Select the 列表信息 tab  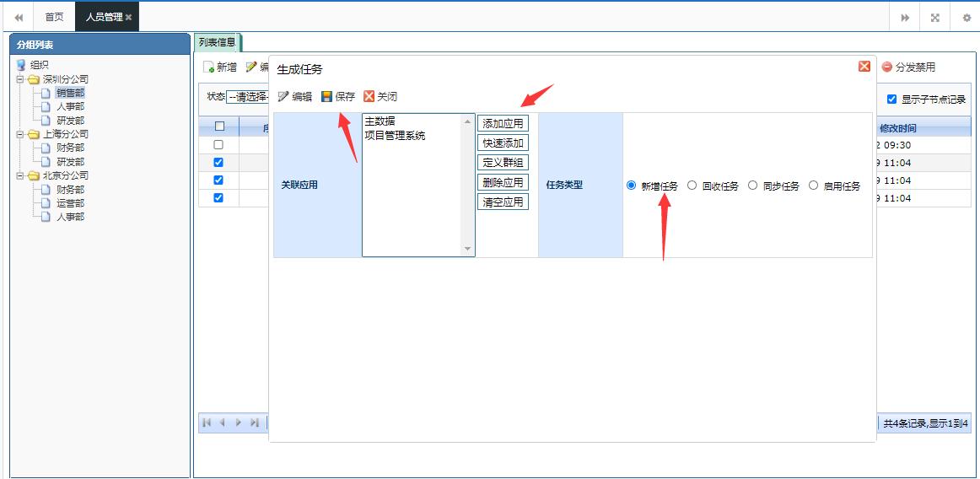218,42
